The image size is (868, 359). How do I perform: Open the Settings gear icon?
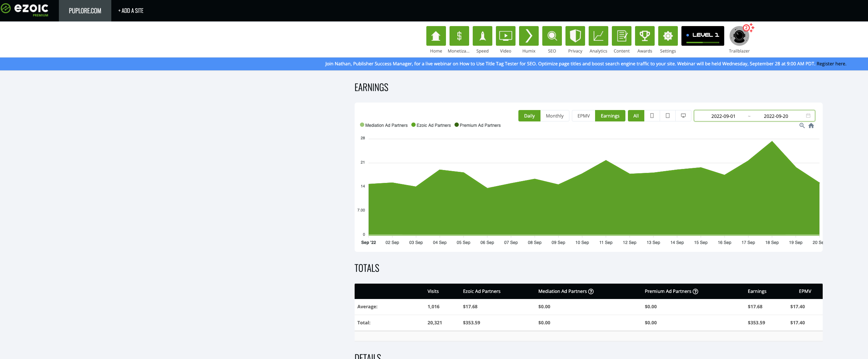[668, 36]
